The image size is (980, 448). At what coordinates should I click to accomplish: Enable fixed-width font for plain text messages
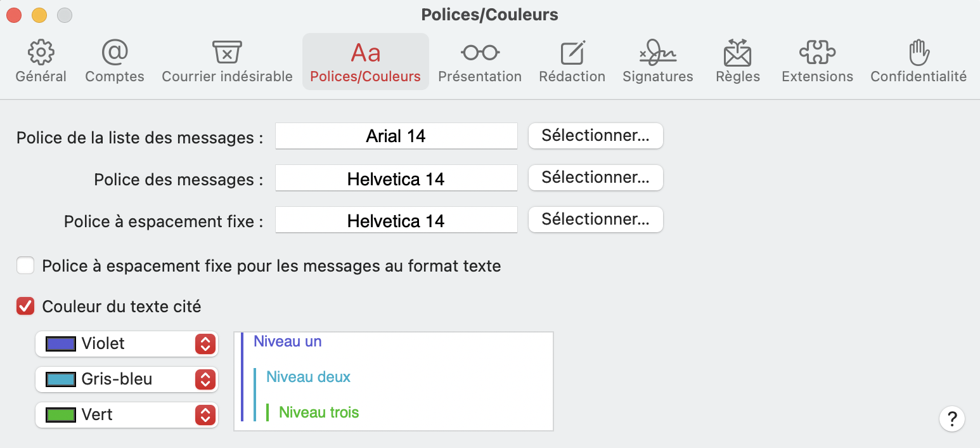point(25,265)
